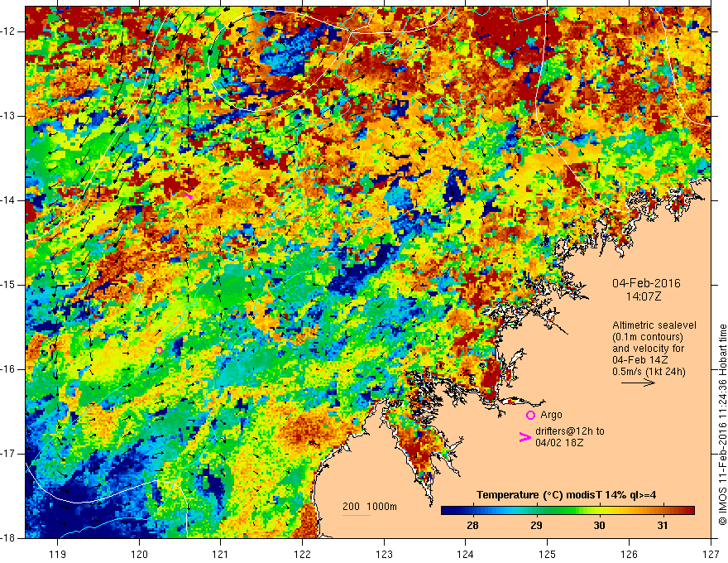Click the '200 1000m' depth contour label

click(x=370, y=507)
